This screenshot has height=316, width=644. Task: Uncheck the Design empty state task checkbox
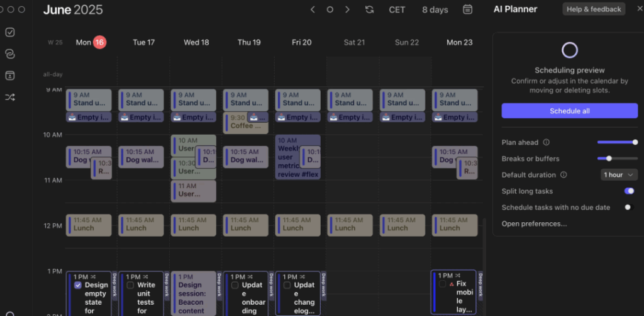(x=78, y=285)
